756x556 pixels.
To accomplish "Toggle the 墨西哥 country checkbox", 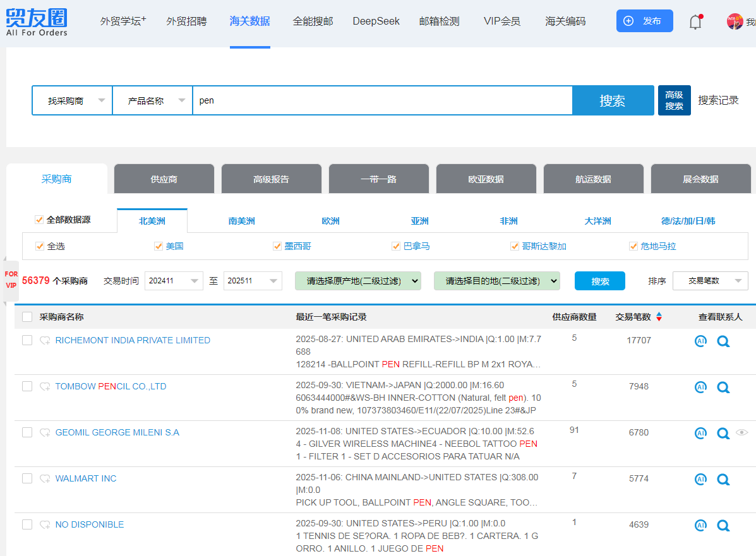I will click(277, 246).
